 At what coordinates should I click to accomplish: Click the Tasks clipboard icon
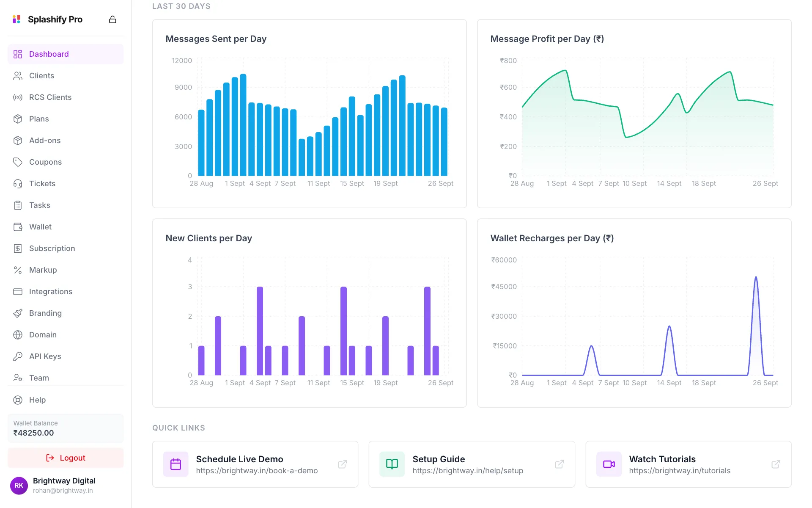[x=18, y=205]
